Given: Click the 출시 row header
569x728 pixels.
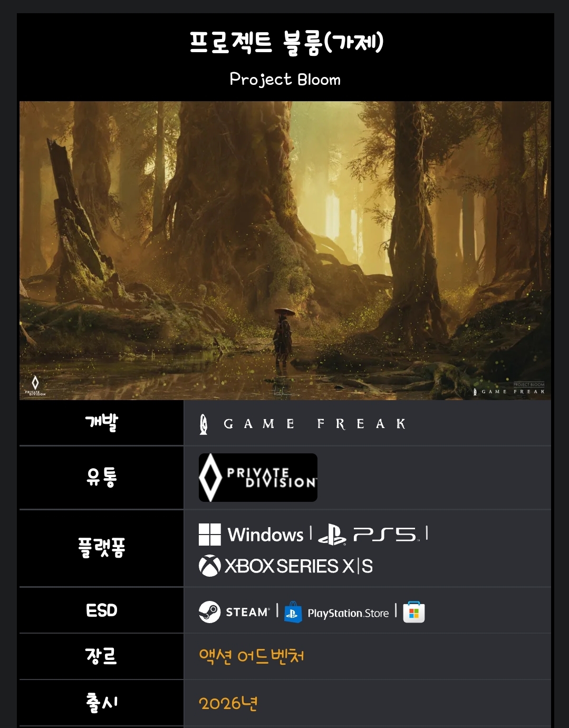Looking at the screenshot, I should 102,703.
